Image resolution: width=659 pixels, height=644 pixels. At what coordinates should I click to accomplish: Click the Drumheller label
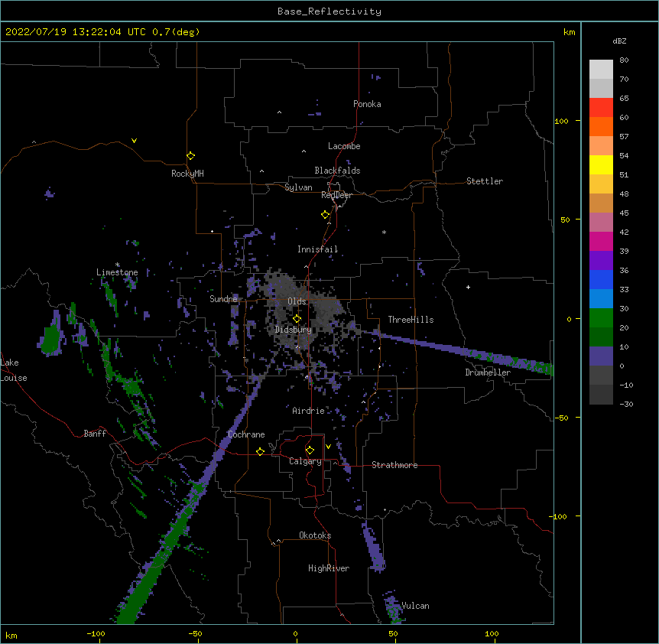[x=488, y=372]
